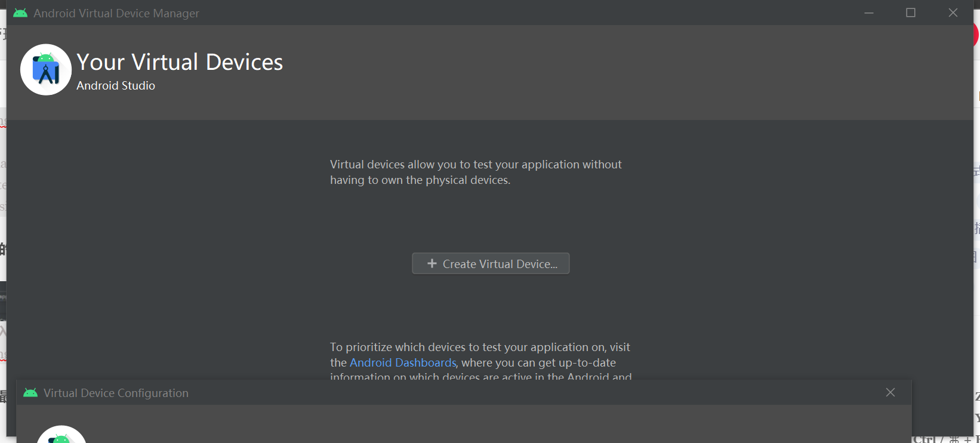The height and width of the screenshot is (443, 980).
Task: Click the Android Studio logo in header
Action: [x=46, y=70]
